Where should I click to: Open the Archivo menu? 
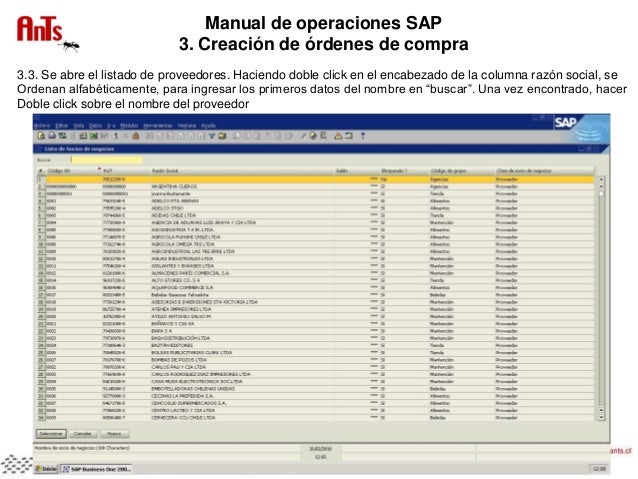point(42,126)
